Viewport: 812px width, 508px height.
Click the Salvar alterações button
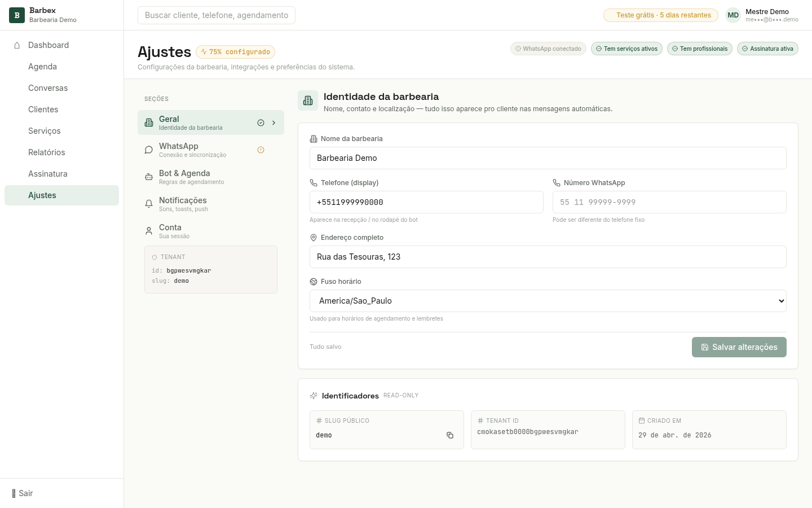pyautogui.click(x=739, y=347)
